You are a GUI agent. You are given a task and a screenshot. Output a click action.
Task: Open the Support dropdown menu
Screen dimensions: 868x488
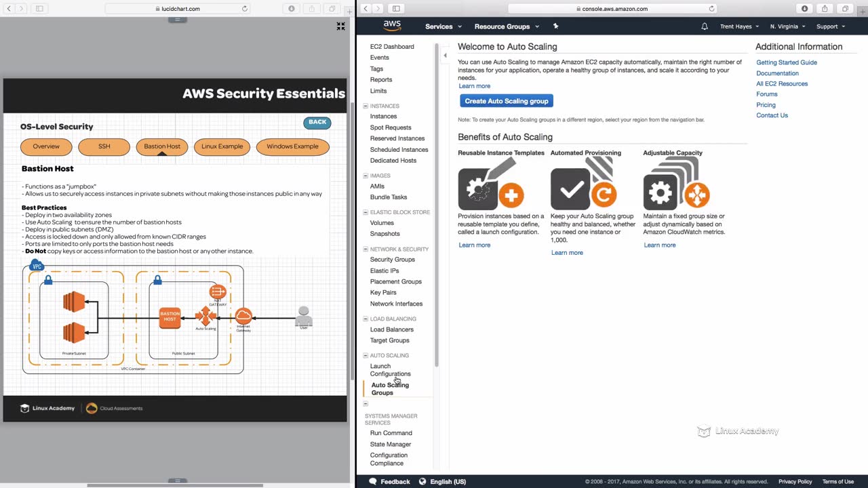point(831,26)
